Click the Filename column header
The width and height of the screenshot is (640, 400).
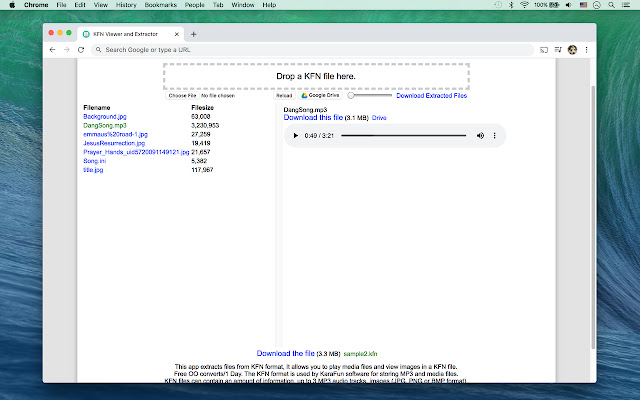coord(97,108)
